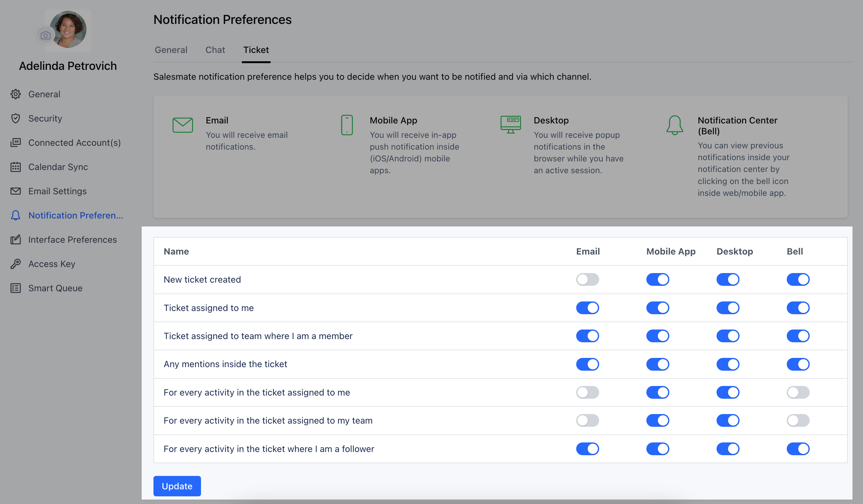The height and width of the screenshot is (504, 863).
Task: Open Smart Queue using its list icon
Action: click(x=16, y=288)
